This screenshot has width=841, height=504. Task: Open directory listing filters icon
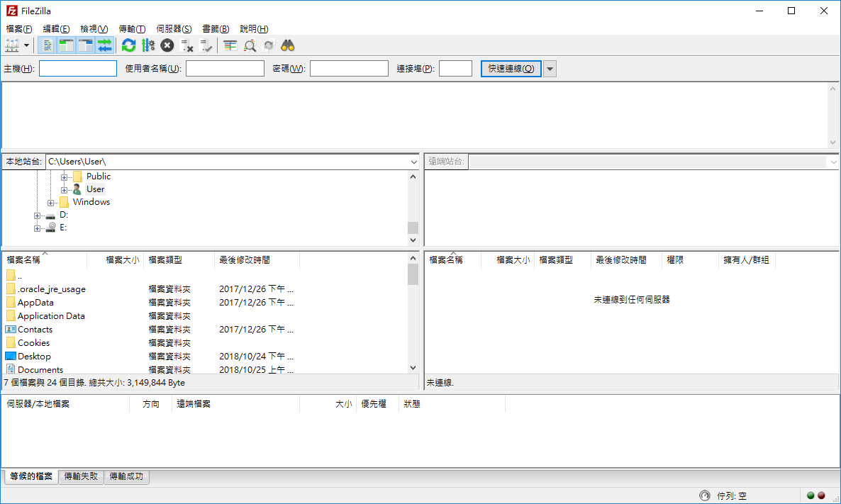pos(230,45)
